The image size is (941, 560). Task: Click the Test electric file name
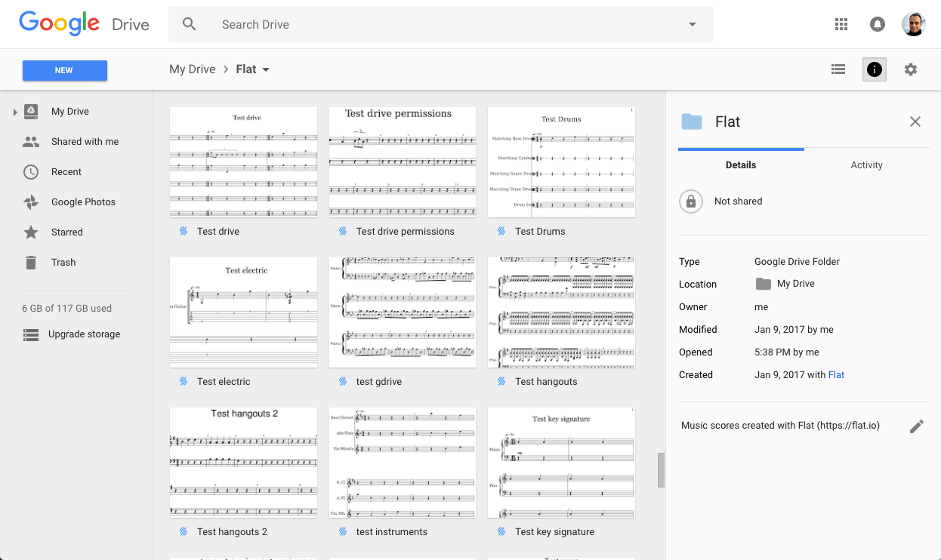click(x=224, y=381)
